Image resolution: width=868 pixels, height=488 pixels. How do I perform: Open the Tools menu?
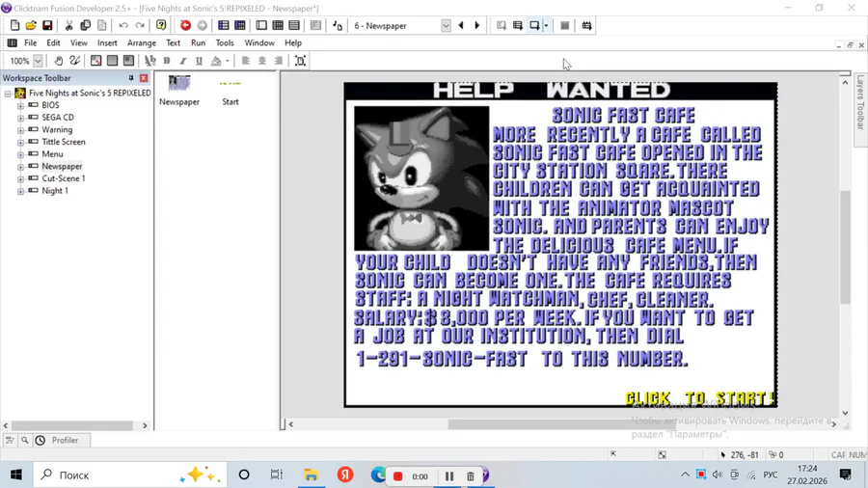click(x=224, y=42)
